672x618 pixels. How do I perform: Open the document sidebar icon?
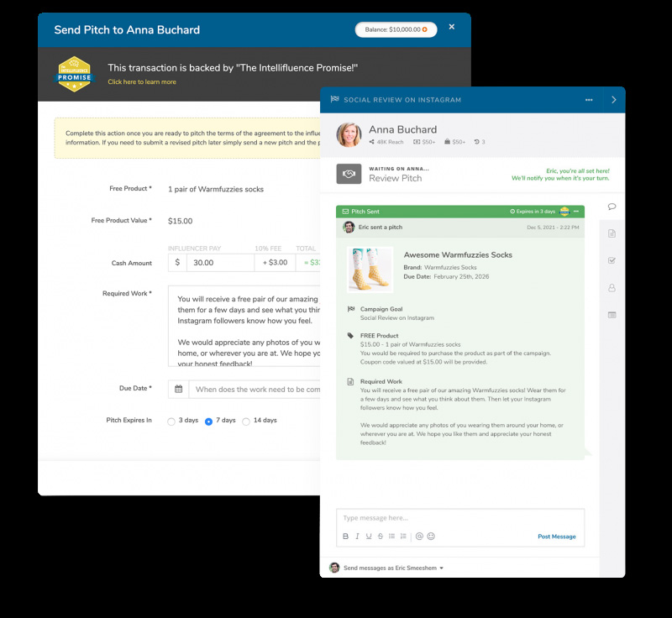[612, 233]
